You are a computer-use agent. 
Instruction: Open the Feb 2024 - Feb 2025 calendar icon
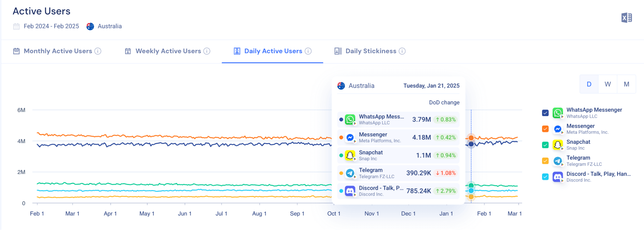(x=16, y=26)
